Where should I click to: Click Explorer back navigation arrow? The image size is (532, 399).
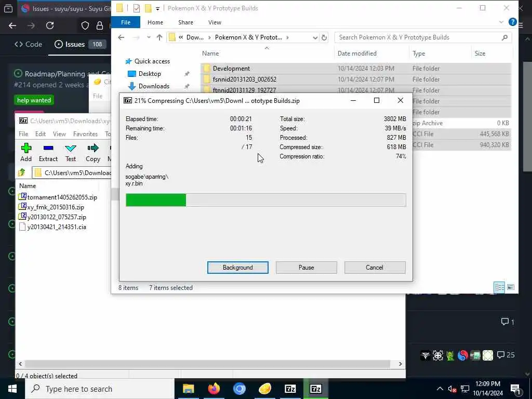(x=121, y=37)
